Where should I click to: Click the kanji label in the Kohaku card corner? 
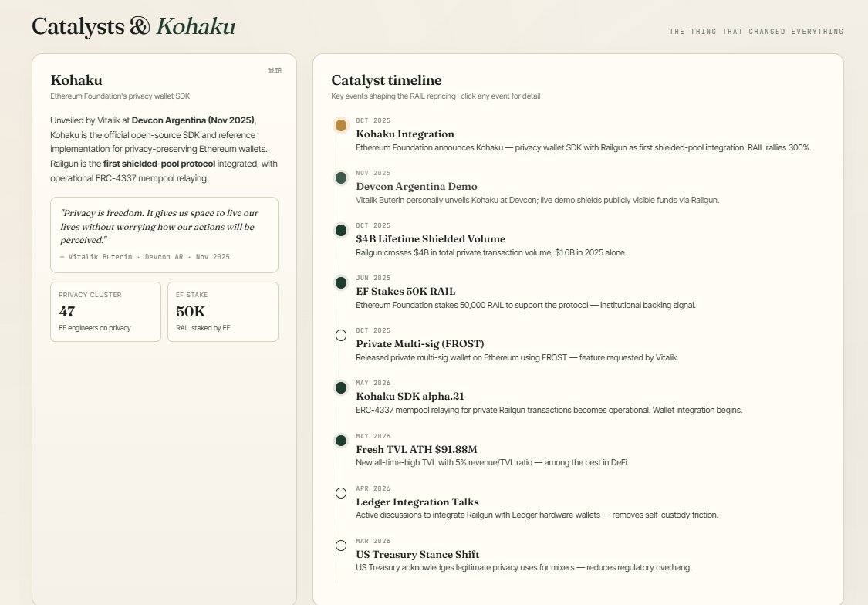click(x=275, y=70)
